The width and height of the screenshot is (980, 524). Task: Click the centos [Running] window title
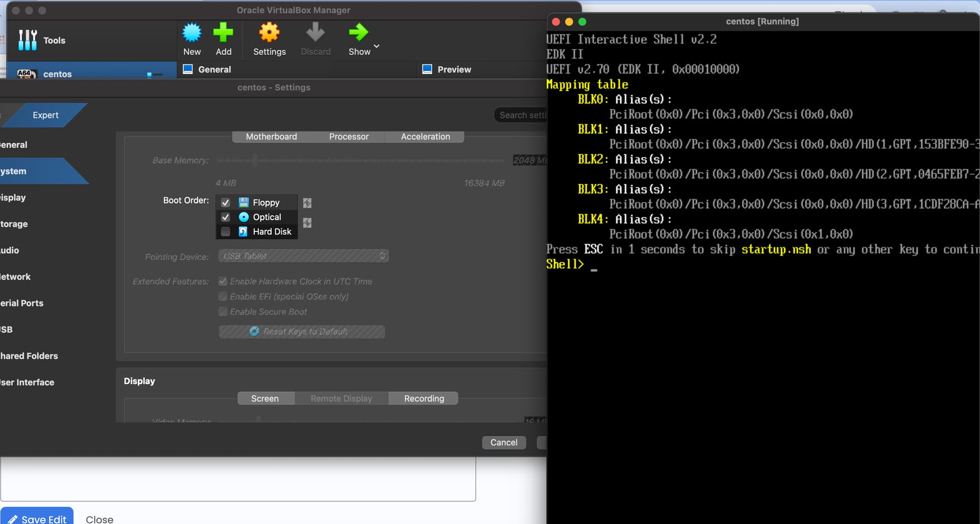click(762, 21)
